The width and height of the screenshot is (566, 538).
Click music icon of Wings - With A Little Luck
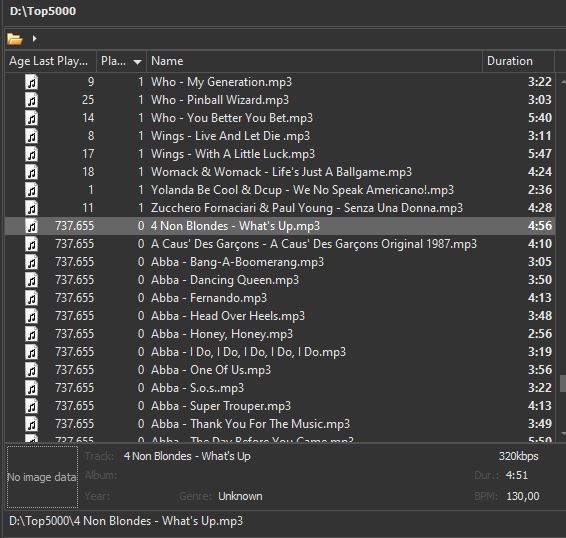click(31, 154)
